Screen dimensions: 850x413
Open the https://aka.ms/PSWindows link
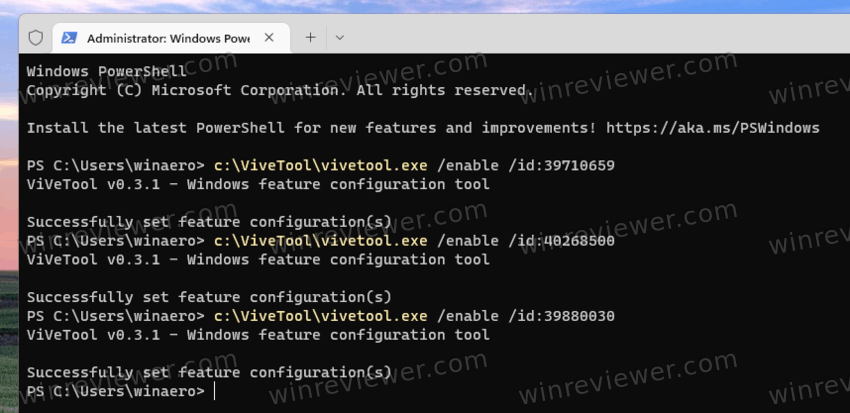coord(713,128)
